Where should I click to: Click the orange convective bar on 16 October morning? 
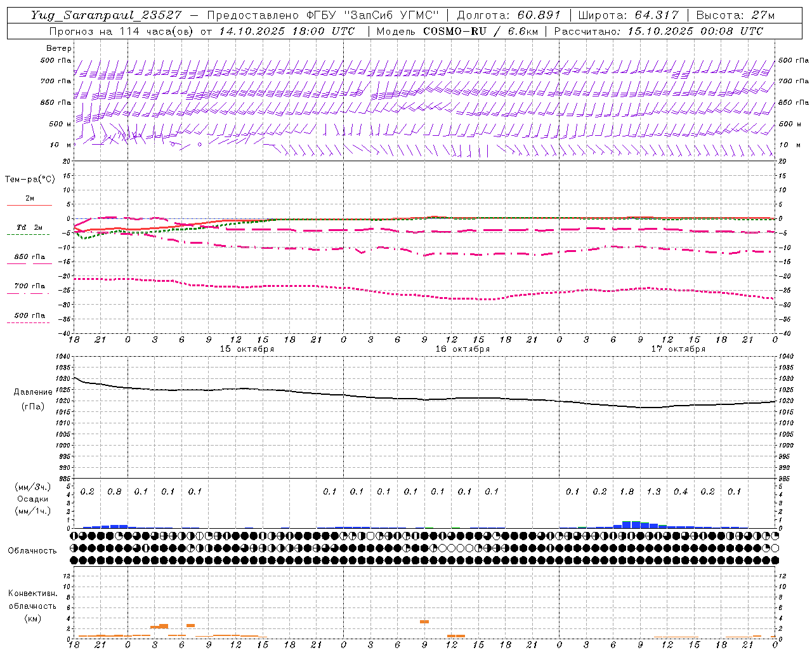point(424,621)
